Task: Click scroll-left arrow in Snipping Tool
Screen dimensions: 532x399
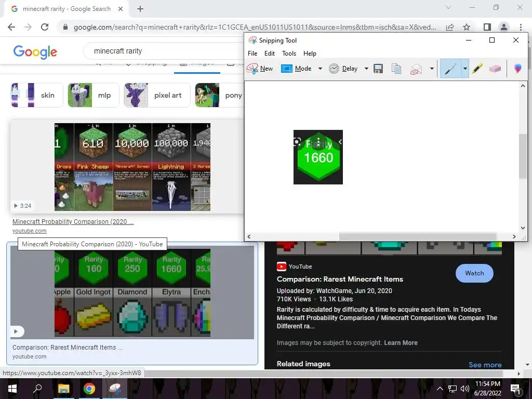Action: [249, 236]
